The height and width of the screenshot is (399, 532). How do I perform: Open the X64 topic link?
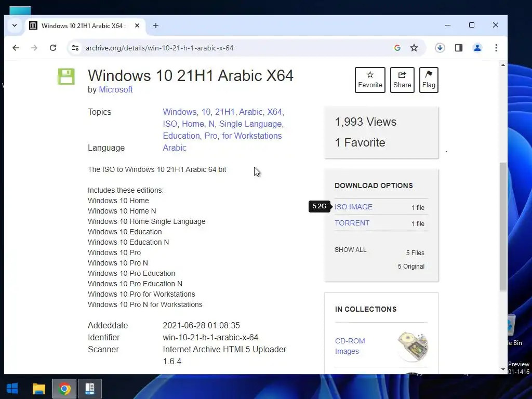click(x=274, y=112)
